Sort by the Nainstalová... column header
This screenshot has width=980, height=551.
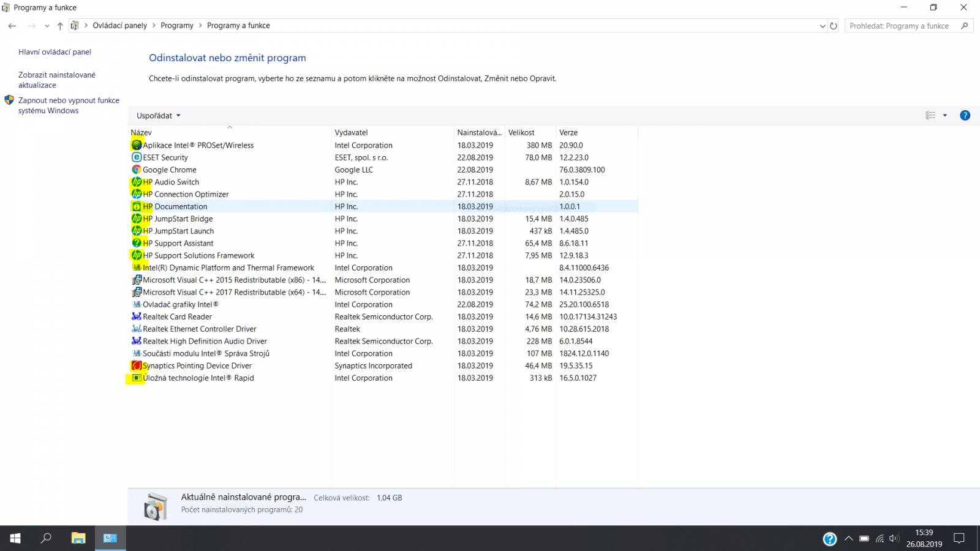coord(480,132)
